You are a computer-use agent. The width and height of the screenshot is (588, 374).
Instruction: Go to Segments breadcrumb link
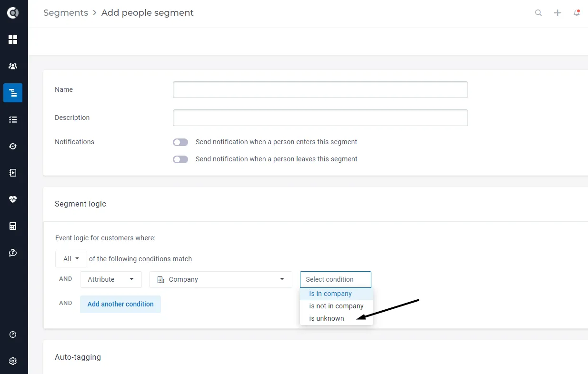pos(66,13)
